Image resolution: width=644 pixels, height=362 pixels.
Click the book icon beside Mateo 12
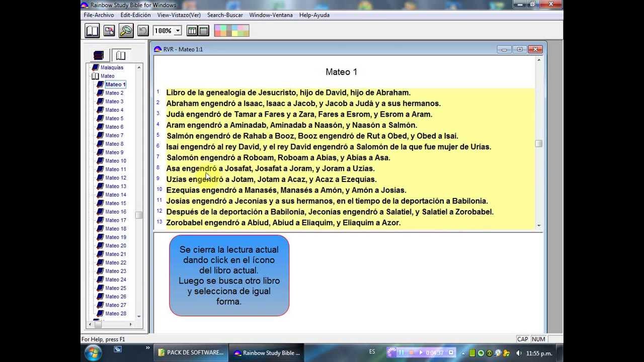(x=100, y=178)
